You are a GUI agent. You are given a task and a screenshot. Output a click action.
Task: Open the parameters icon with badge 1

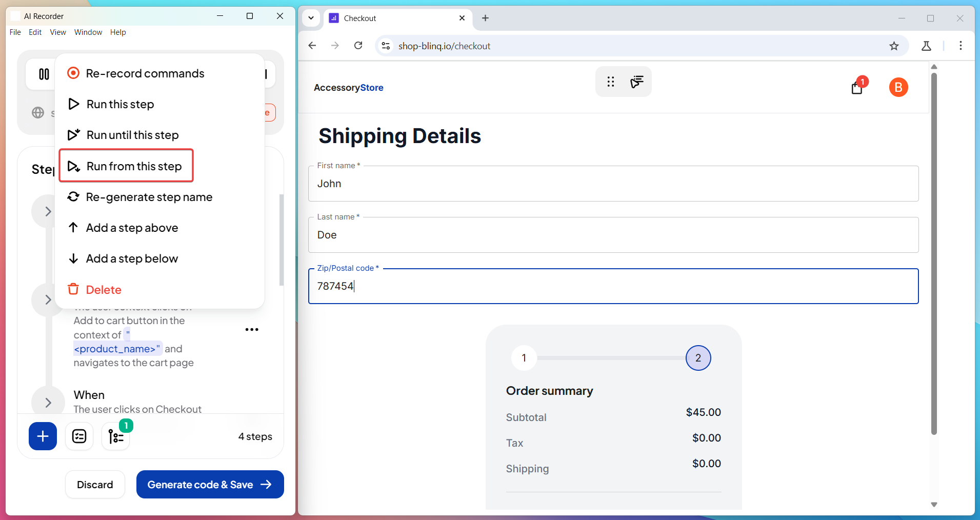click(116, 436)
